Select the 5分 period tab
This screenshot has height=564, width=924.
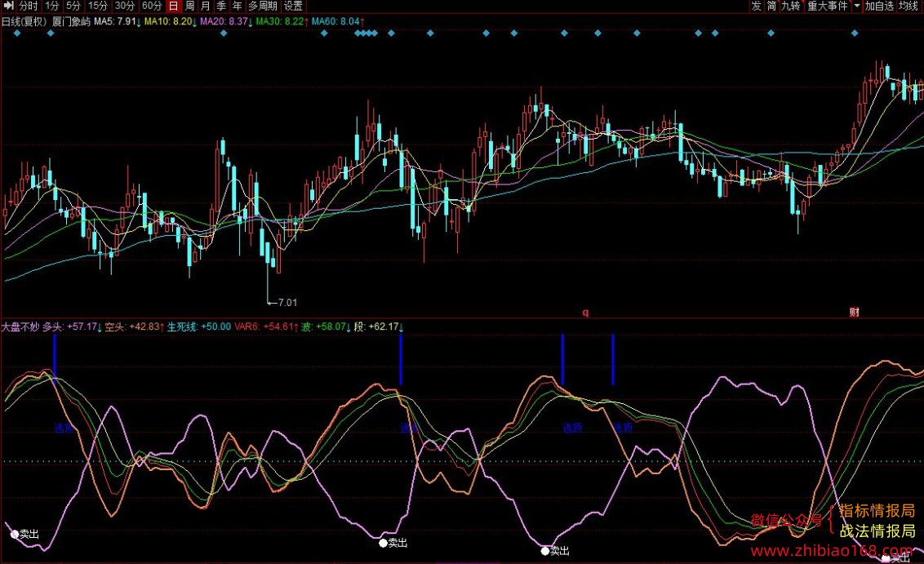coord(73,6)
